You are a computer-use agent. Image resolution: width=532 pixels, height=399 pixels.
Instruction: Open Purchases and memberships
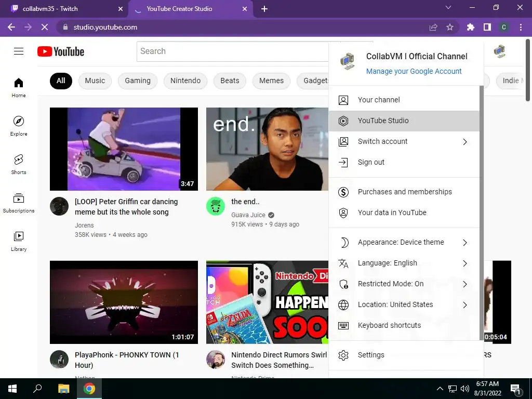click(x=404, y=192)
